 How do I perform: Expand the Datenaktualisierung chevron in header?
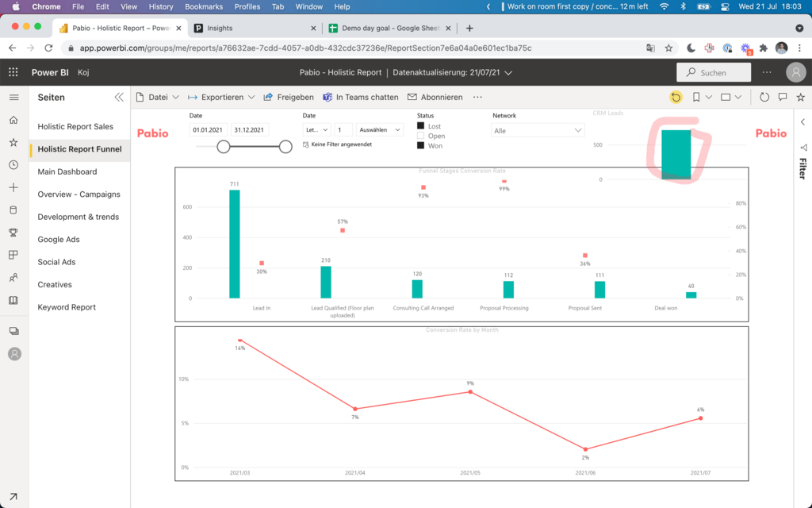click(x=508, y=72)
